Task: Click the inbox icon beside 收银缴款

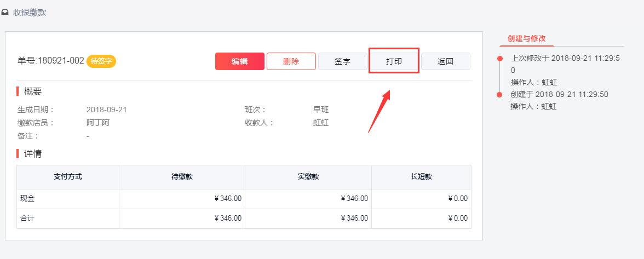Action: pyautogui.click(x=5, y=12)
